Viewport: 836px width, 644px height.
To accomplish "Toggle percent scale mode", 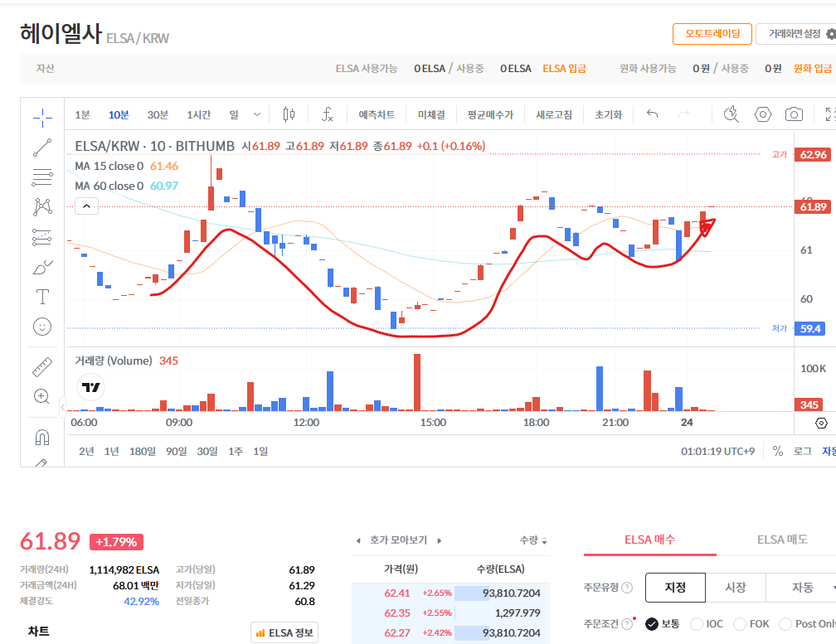I will pyautogui.click(x=778, y=451).
